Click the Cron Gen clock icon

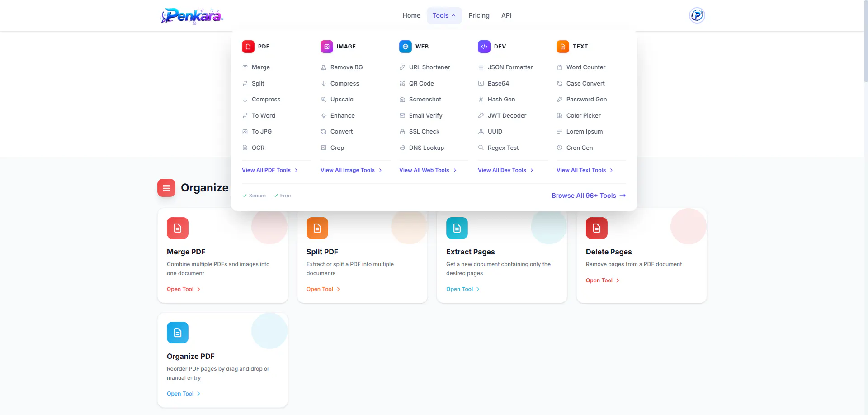click(x=560, y=148)
